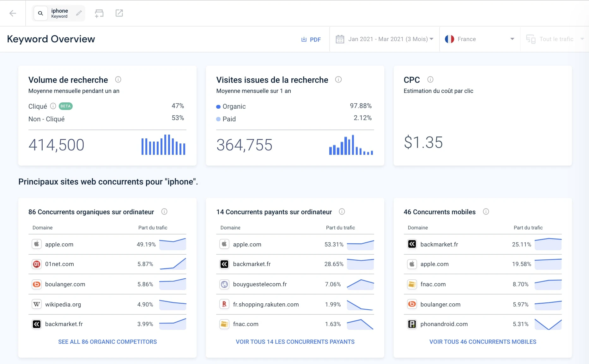
Task: Click the phonandroid.com favicon
Action: (x=412, y=324)
